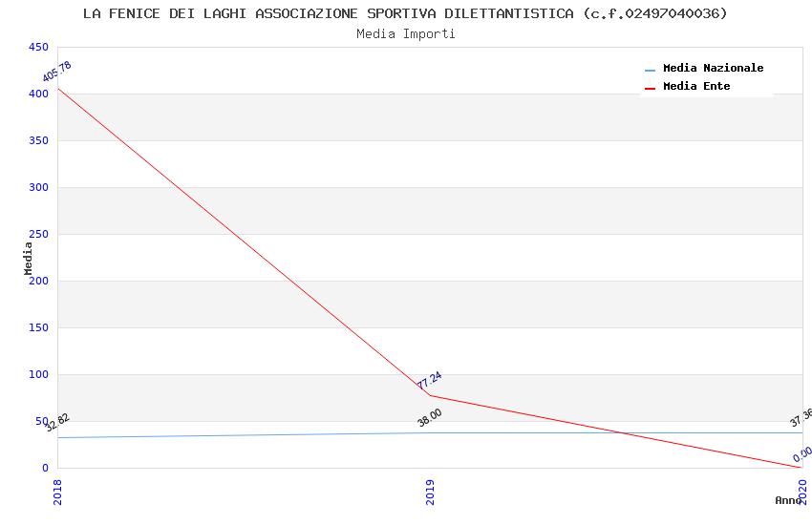812x525 pixels.
Task: Select the 2020 x-axis label
Action: pos(802,492)
